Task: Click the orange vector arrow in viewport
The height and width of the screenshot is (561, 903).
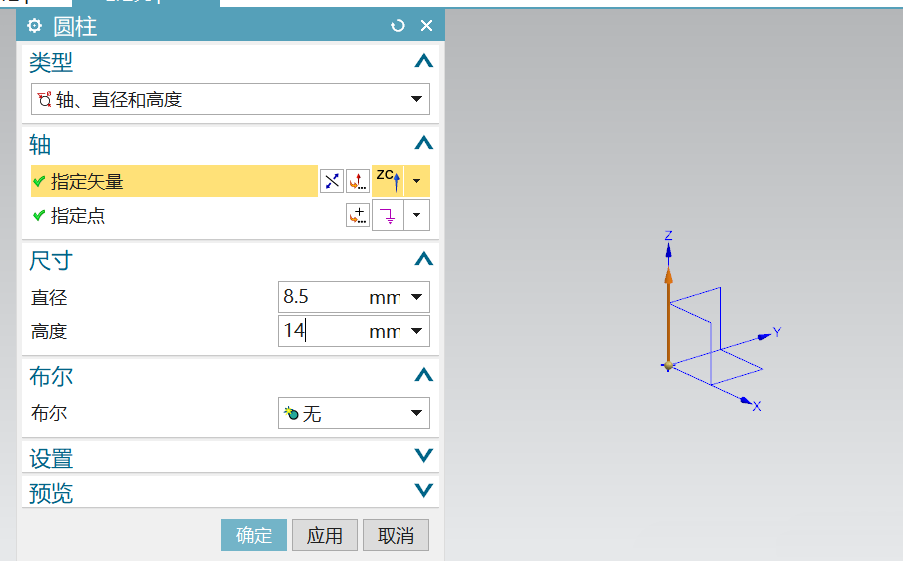Action: click(668, 314)
